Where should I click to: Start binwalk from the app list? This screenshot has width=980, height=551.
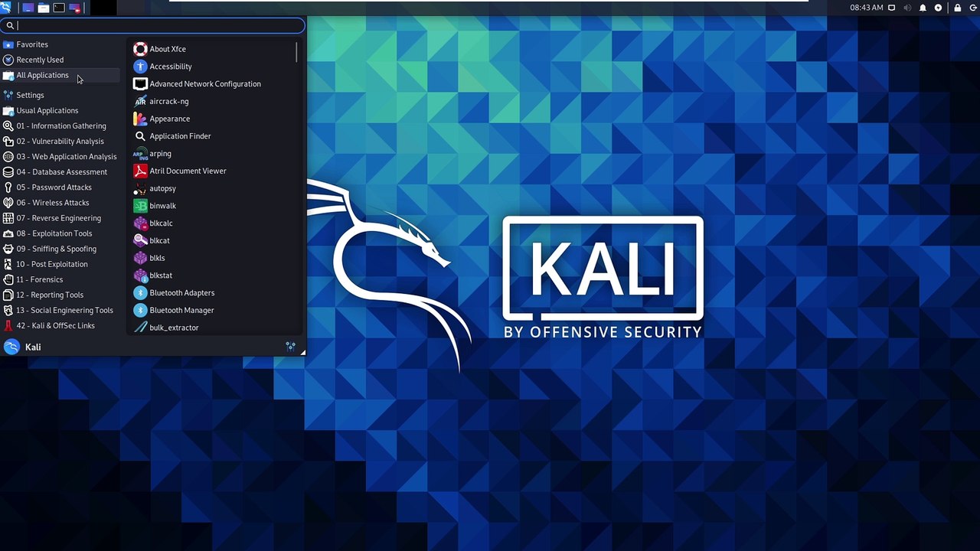[211, 206]
